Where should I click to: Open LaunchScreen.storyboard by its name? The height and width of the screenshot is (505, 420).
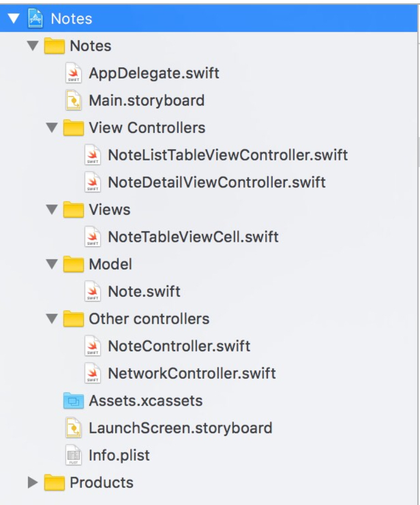coord(181,429)
